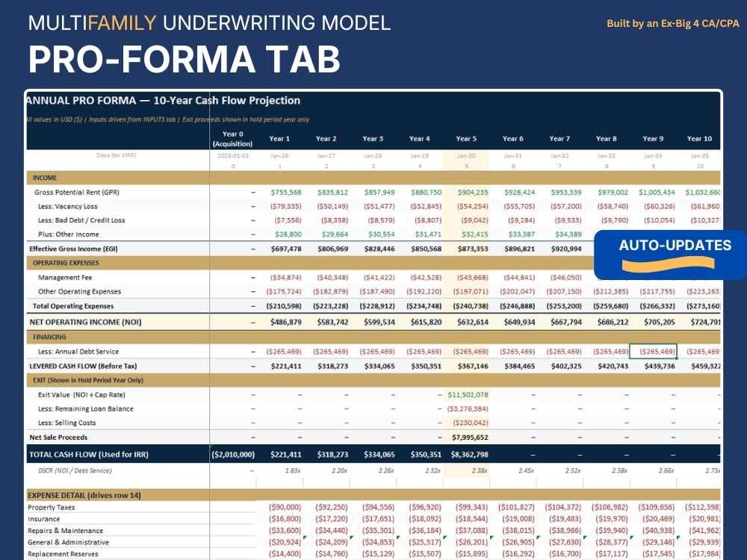Click the NET OPERATING INCOME (NOI) label
Screen dimensions: 747x560
click(x=85, y=322)
